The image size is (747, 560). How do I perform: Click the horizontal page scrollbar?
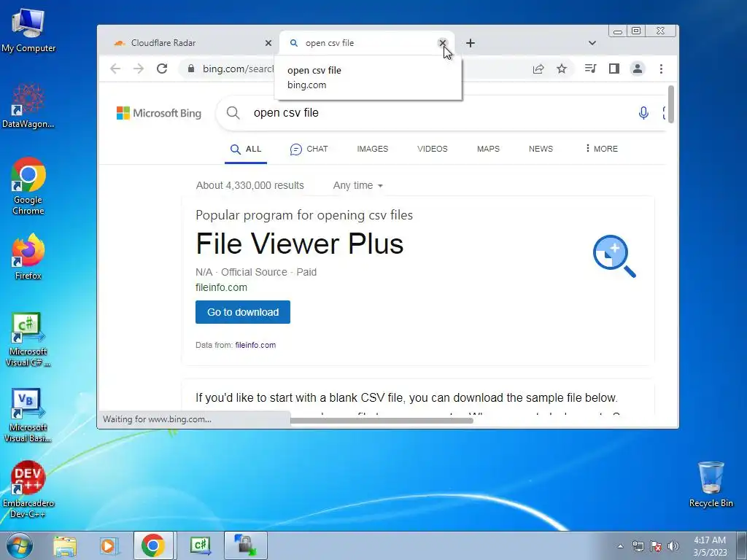point(382,421)
